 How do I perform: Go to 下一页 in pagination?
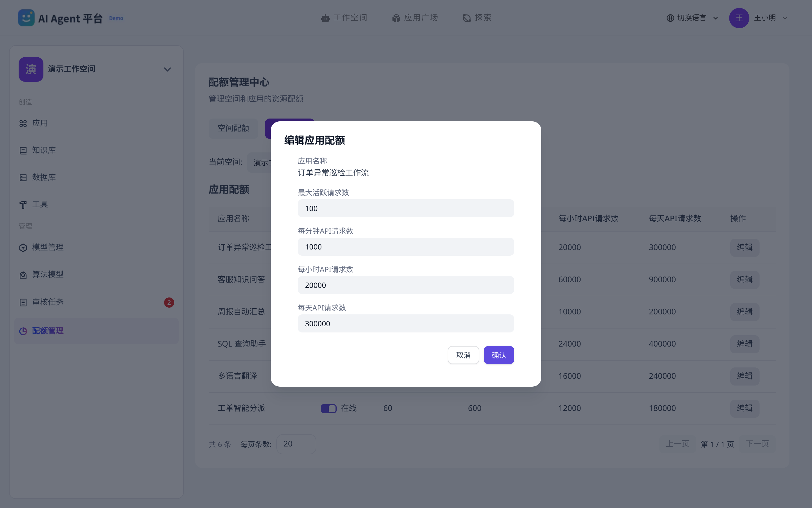(757, 444)
